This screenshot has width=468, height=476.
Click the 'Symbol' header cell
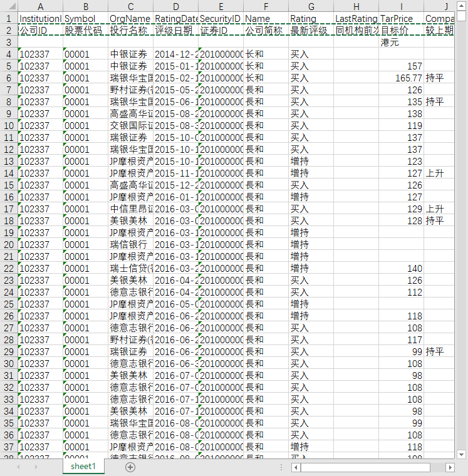click(x=85, y=19)
